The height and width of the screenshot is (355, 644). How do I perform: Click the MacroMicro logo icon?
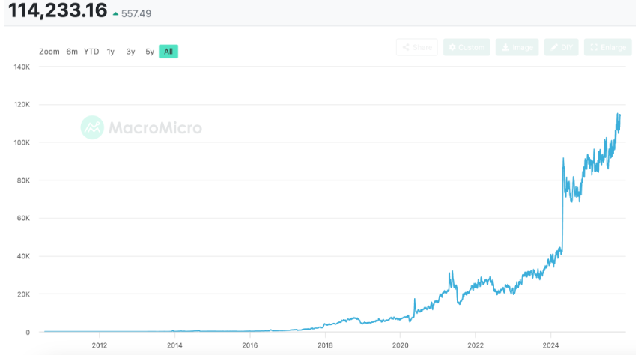point(92,127)
